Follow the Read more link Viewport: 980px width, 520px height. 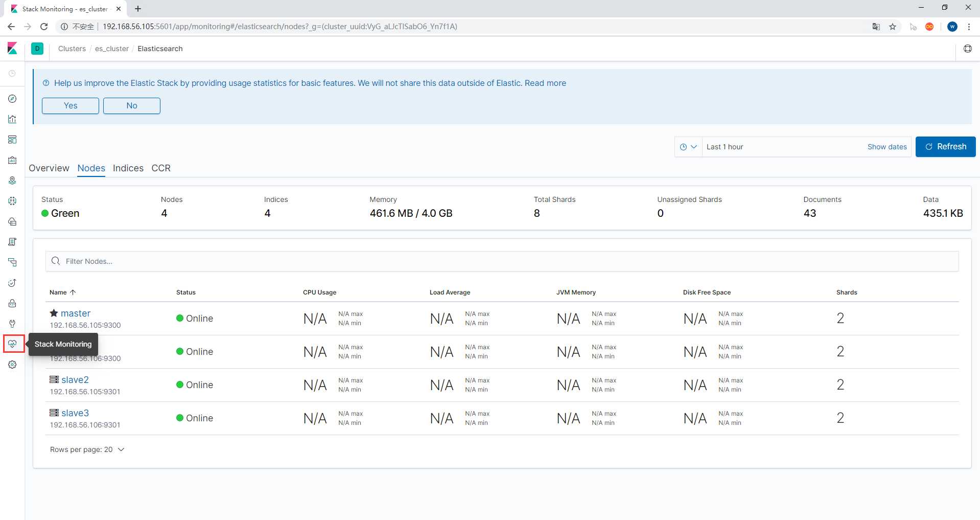[545, 83]
